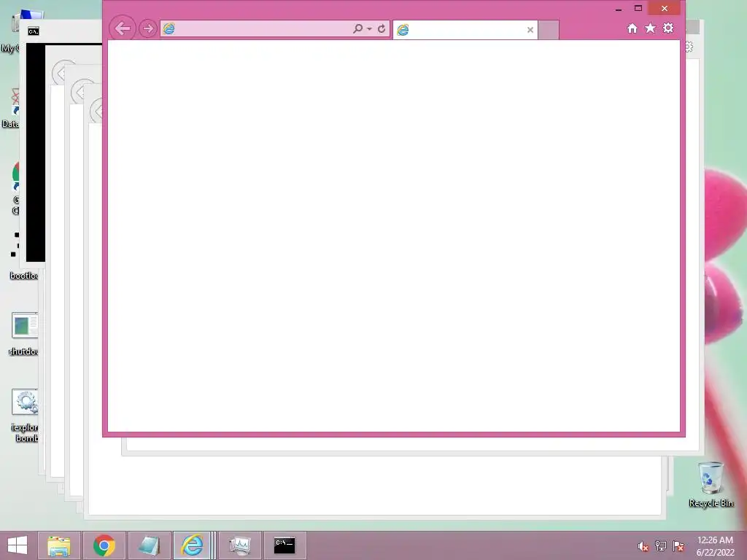Image resolution: width=747 pixels, height=560 pixels.
Task: Open the Start menu
Action: pyautogui.click(x=18, y=545)
